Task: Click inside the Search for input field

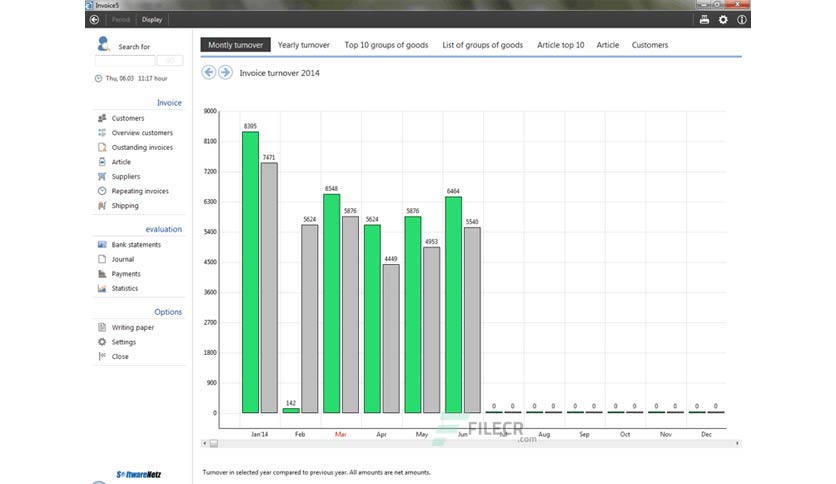Action: [x=125, y=61]
